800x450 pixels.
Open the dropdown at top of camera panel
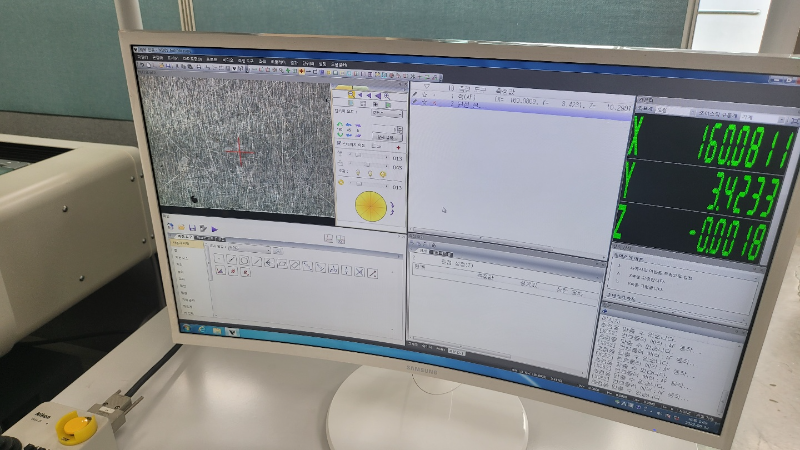pyautogui.click(x=387, y=113)
